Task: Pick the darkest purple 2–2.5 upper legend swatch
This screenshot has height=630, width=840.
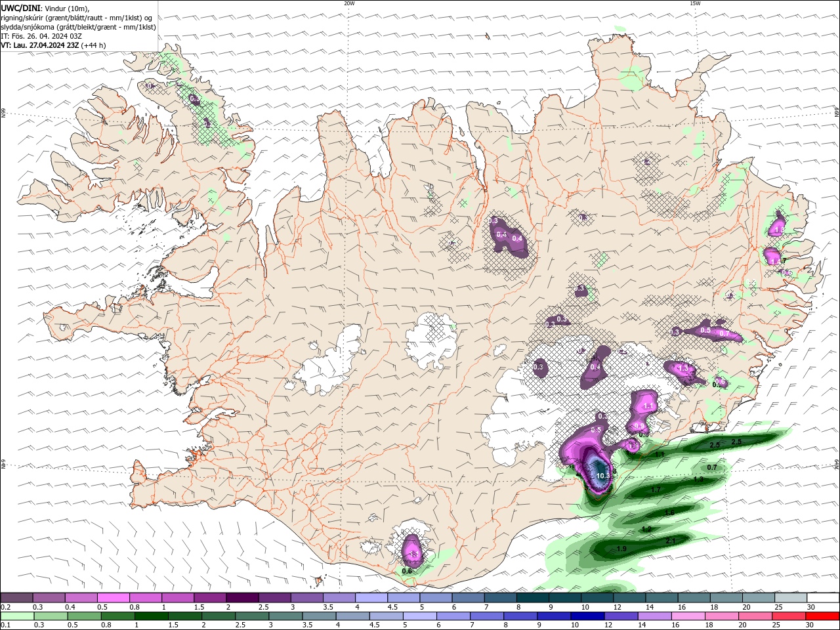Action: (x=241, y=598)
